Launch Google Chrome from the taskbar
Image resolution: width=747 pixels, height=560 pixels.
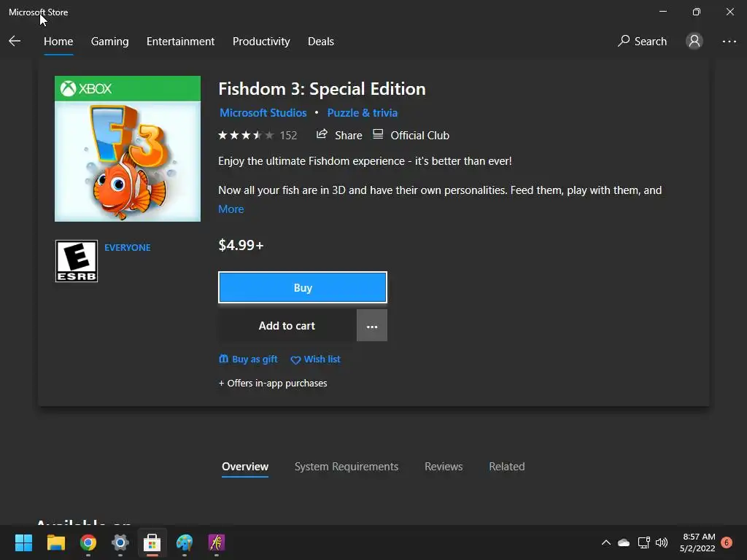point(88,542)
